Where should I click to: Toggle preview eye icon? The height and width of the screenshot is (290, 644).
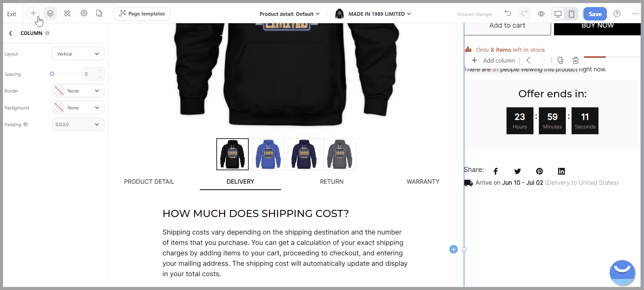(541, 14)
